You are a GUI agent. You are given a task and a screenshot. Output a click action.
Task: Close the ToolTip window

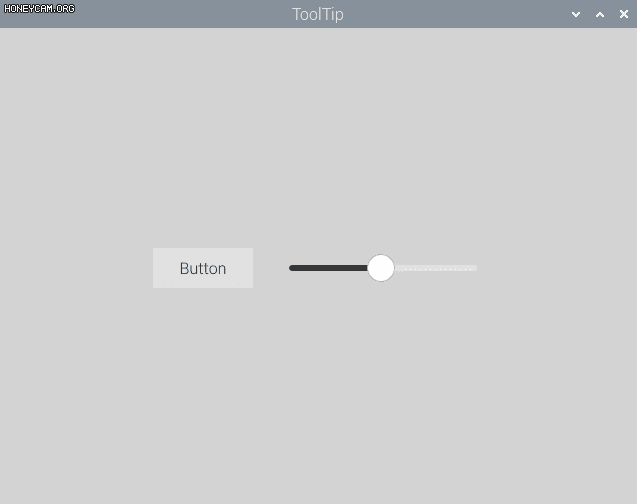[x=624, y=14]
